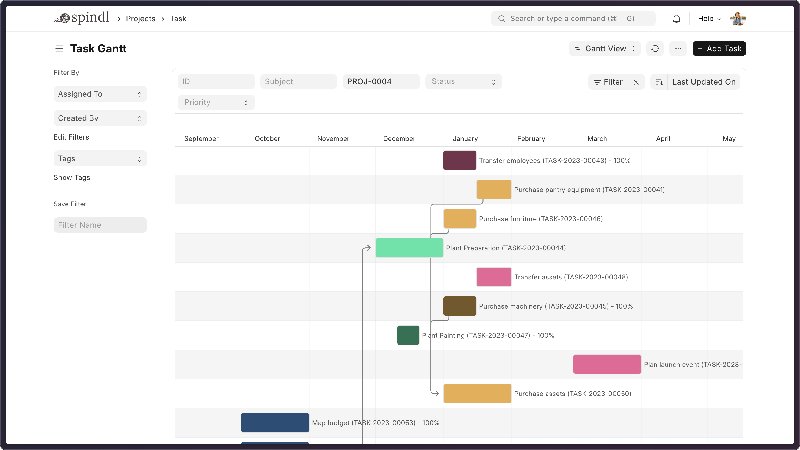800x450 pixels.
Task: Click the Edit Filters link
Action: (71, 137)
